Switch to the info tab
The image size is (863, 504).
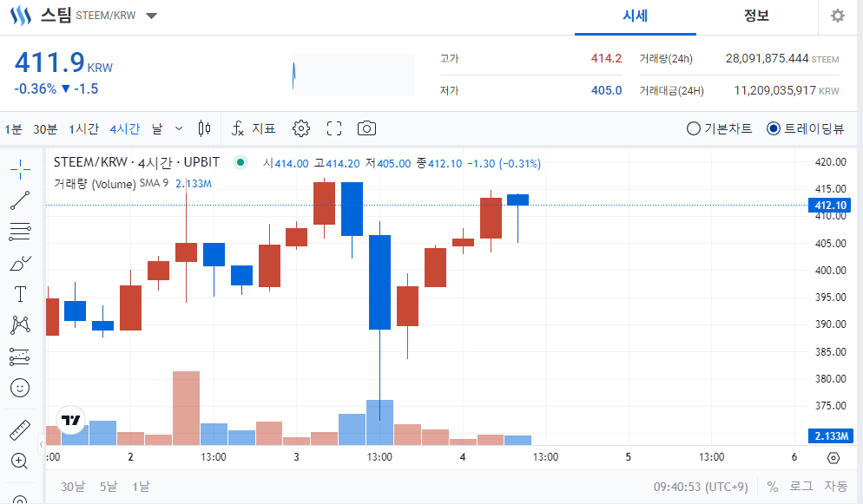pyautogui.click(x=756, y=16)
